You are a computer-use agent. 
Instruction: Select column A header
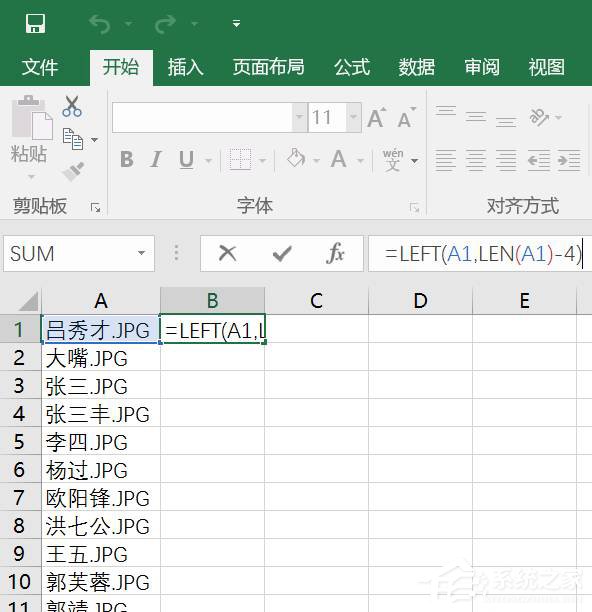(x=101, y=301)
